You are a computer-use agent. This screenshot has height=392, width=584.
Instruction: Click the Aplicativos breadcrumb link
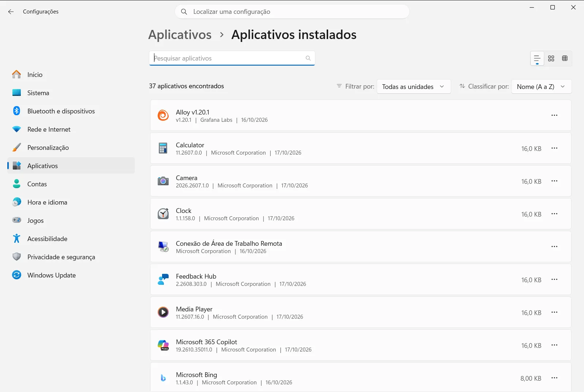(180, 35)
